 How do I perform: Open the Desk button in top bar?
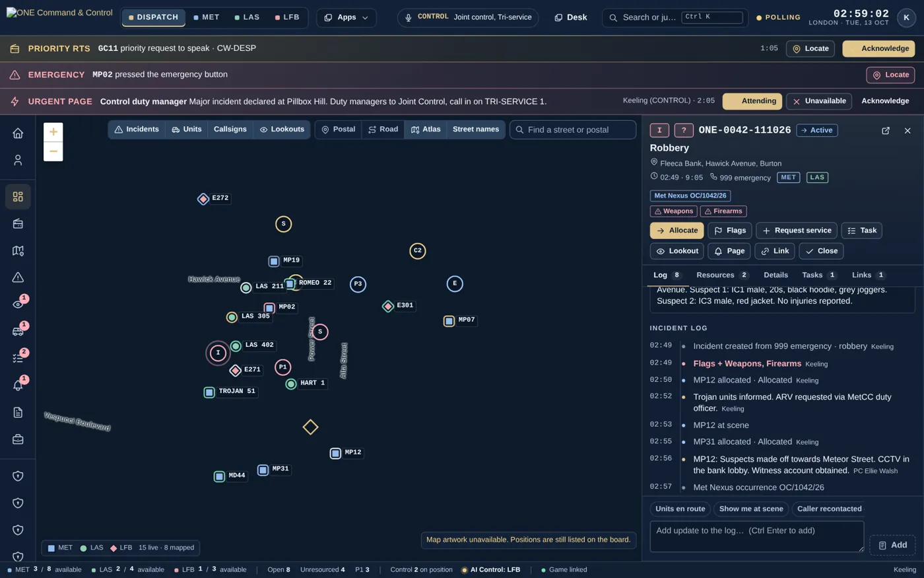571,18
